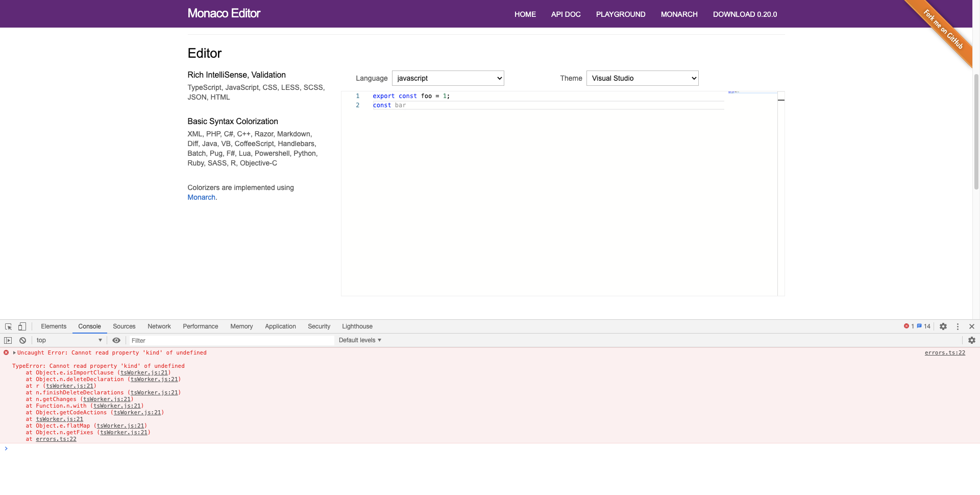The height and width of the screenshot is (495, 980).
Task: Click the 'TypeError: Cannot read property' line
Action: tap(99, 366)
